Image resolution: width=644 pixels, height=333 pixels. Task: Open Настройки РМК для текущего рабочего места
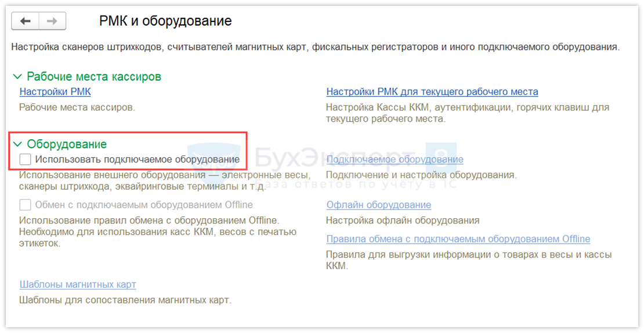pos(432,91)
